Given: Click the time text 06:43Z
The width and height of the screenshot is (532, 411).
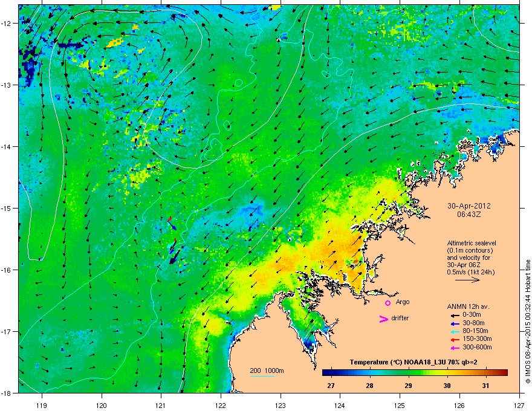Looking at the screenshot, I should (469, 215).
